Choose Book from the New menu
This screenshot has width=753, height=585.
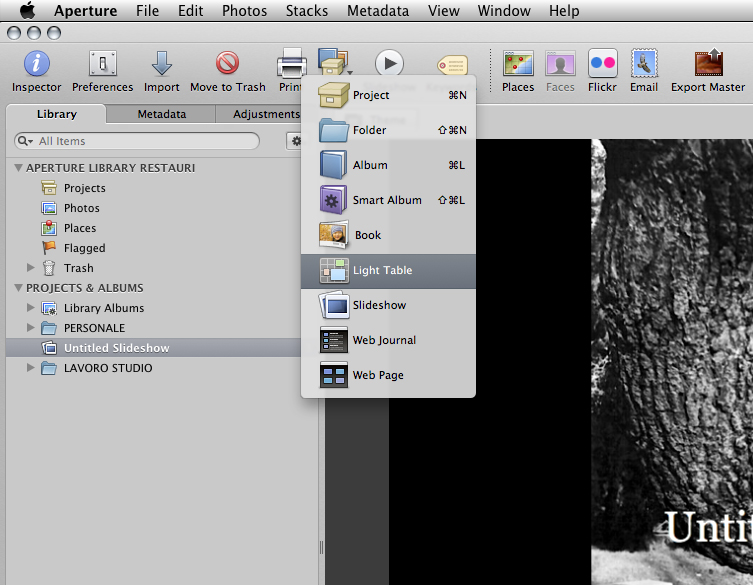[x=388, y=235]
